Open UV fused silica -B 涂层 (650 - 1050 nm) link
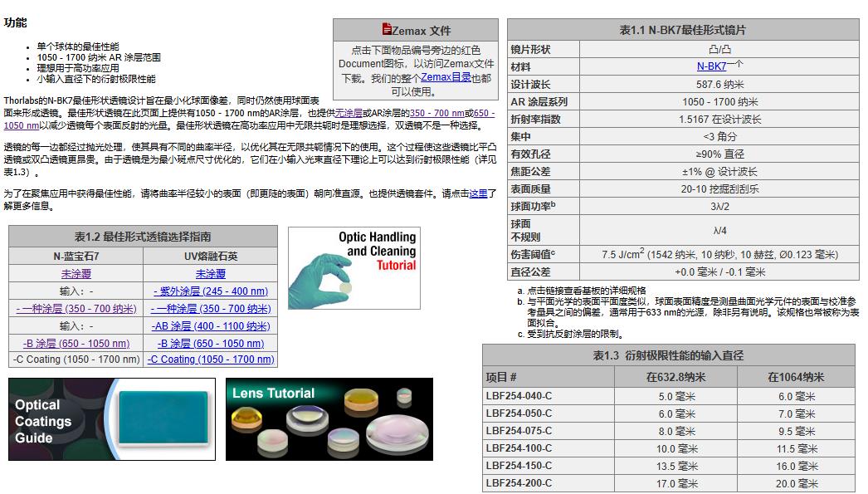This screenshot has width=868, height=494. coord(210,344)
